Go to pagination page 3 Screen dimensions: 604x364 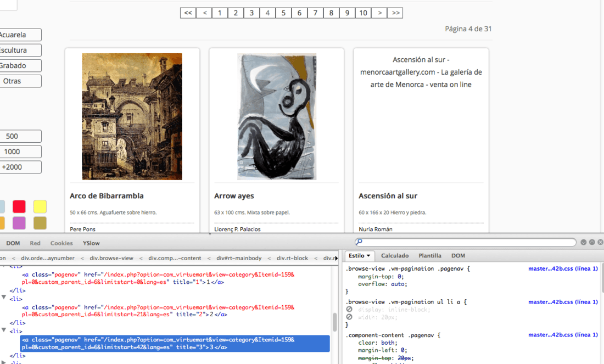[251, 13]
